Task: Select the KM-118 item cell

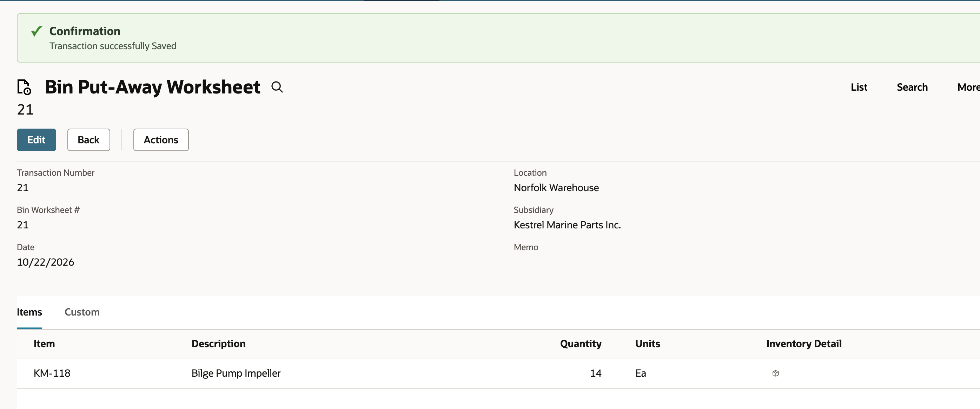Action: (x=52, y=373)
